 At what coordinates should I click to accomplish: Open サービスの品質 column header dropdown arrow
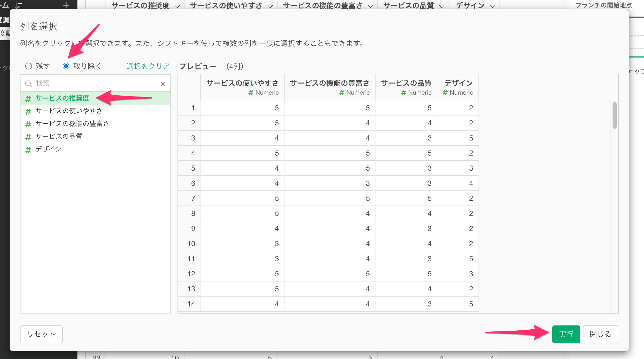pyautogui.click(x=442, y=6)
